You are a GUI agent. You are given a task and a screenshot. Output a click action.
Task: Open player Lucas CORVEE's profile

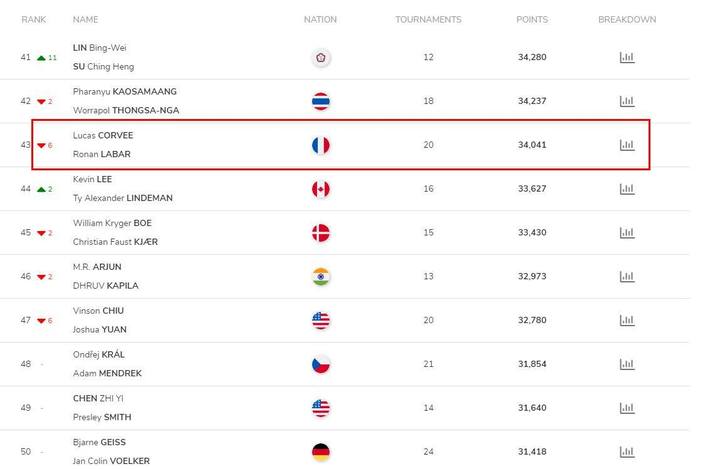103,136
